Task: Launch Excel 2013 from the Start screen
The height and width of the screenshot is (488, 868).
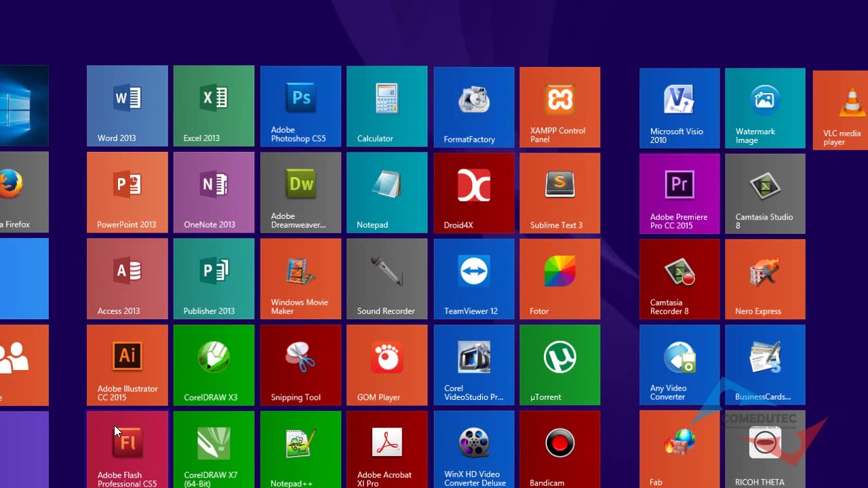Action: coord(214,106)
